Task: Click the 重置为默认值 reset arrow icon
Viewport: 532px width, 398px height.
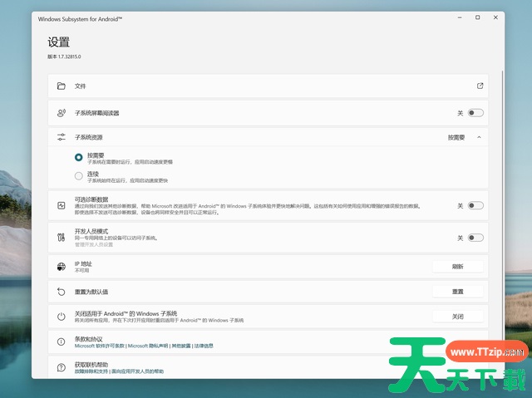Action: click(61, 292)
